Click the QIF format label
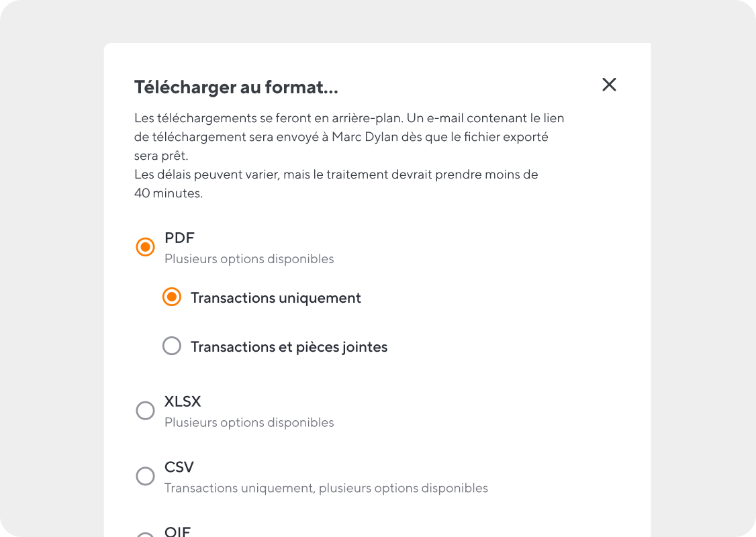 click(177, 531)
